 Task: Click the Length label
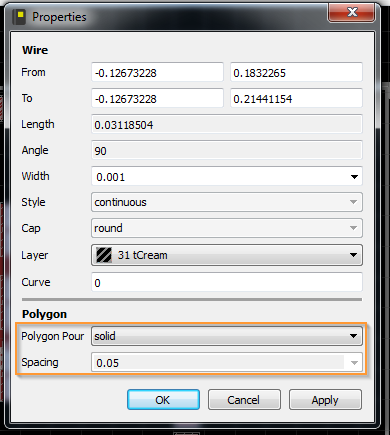[38, 124]
